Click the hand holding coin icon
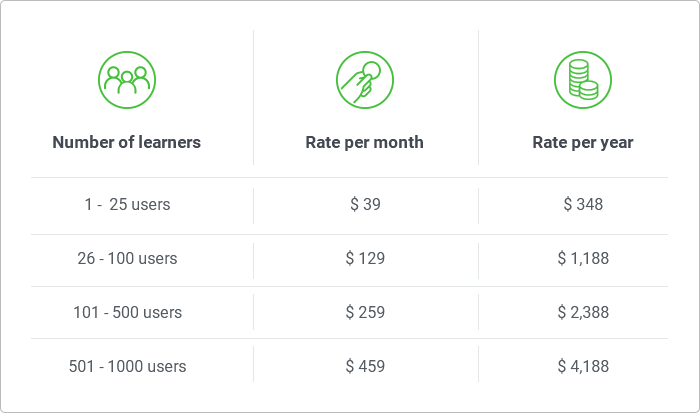Viewport: 700px width, 413px height. point(365,80)
